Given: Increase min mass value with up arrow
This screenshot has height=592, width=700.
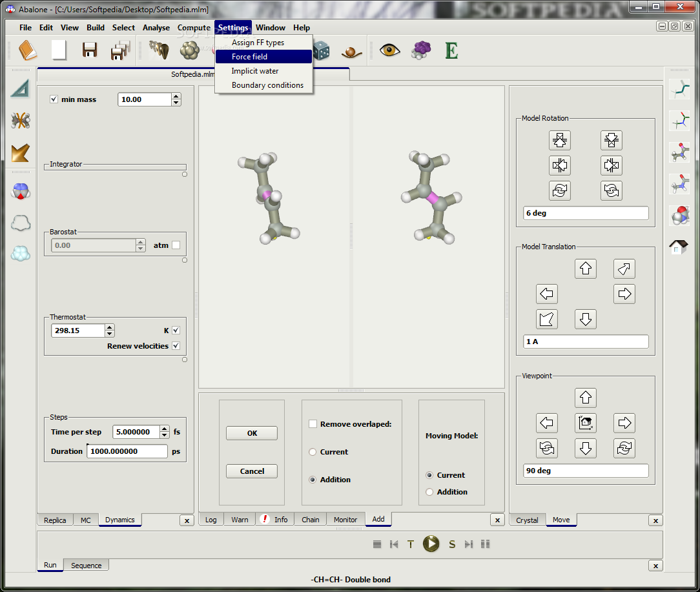Looking at the screenshot, I should coord(176,96).
